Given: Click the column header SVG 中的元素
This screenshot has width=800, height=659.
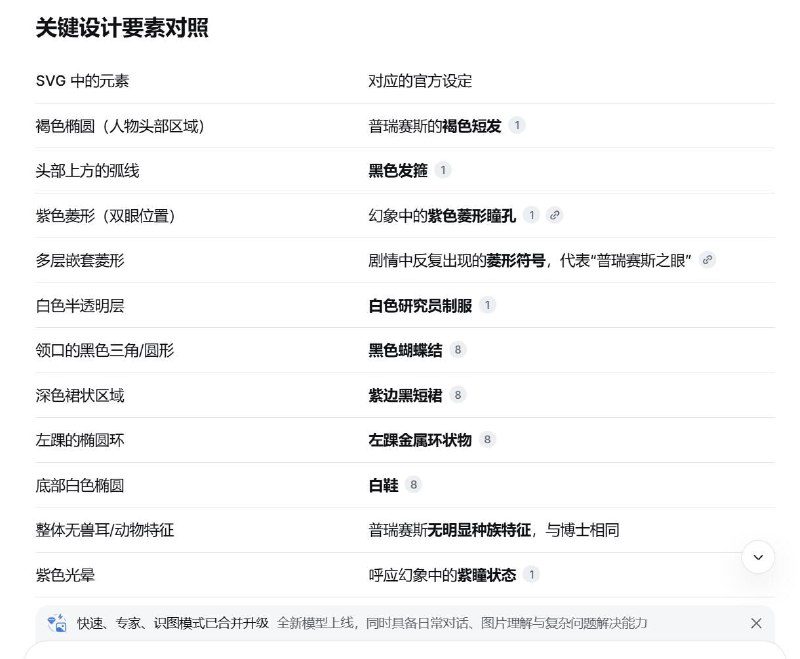Looking at the screenshot, I should coord(82,81).
